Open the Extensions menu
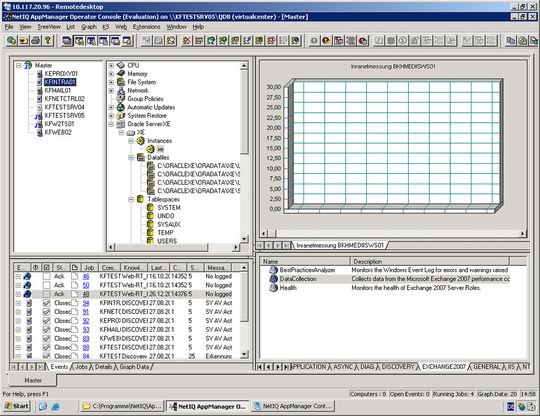The height and width of the screenshot is (416, 540). pos(146,27)
